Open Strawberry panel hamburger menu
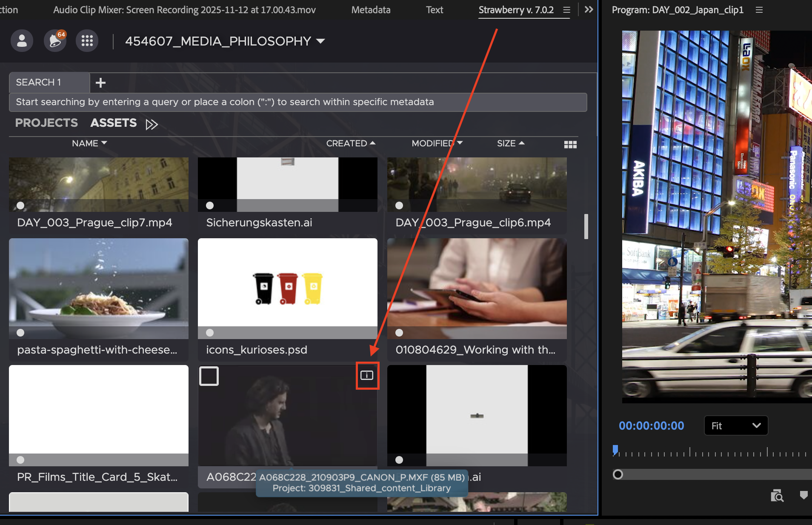 tap(566, 10)
